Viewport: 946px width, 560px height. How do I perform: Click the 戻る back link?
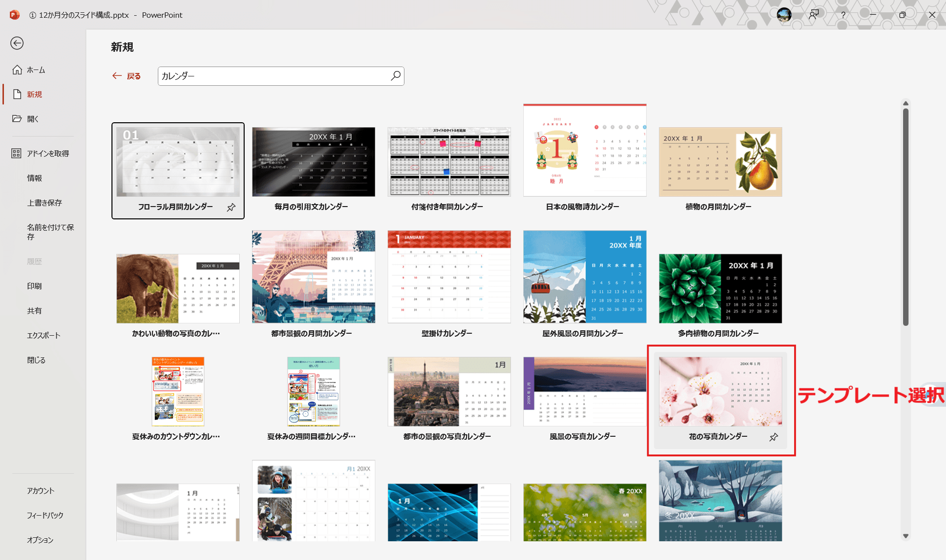pyautogui.click(x=127, y=76)
